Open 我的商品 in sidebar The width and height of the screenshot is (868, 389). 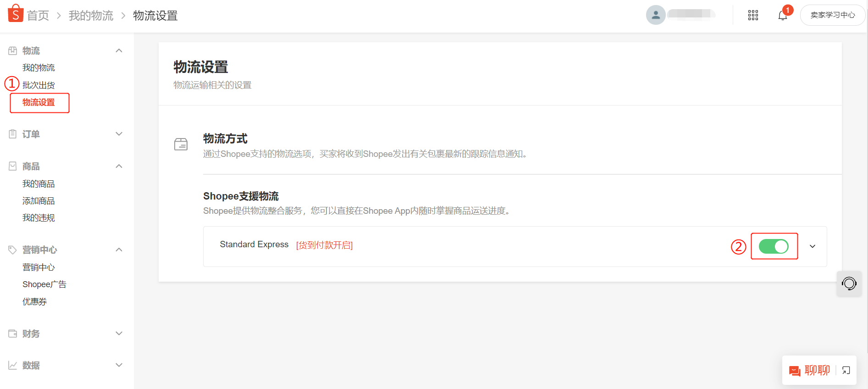point(39,184)
